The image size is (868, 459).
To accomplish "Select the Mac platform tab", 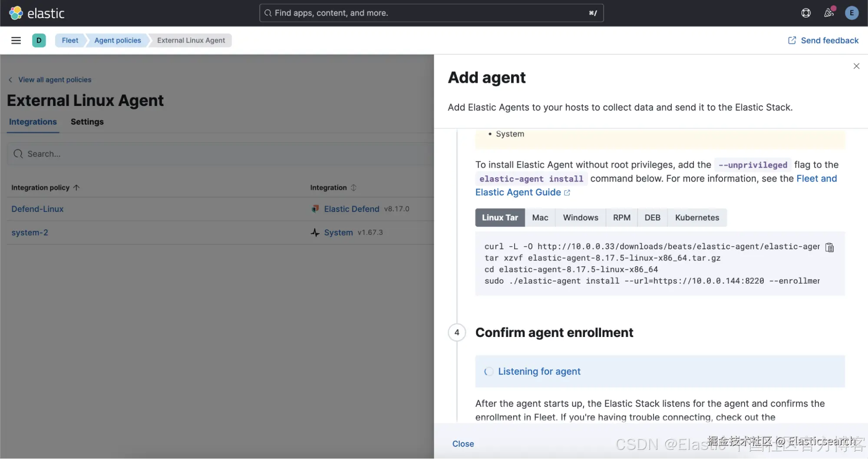I will click(540, 218).
